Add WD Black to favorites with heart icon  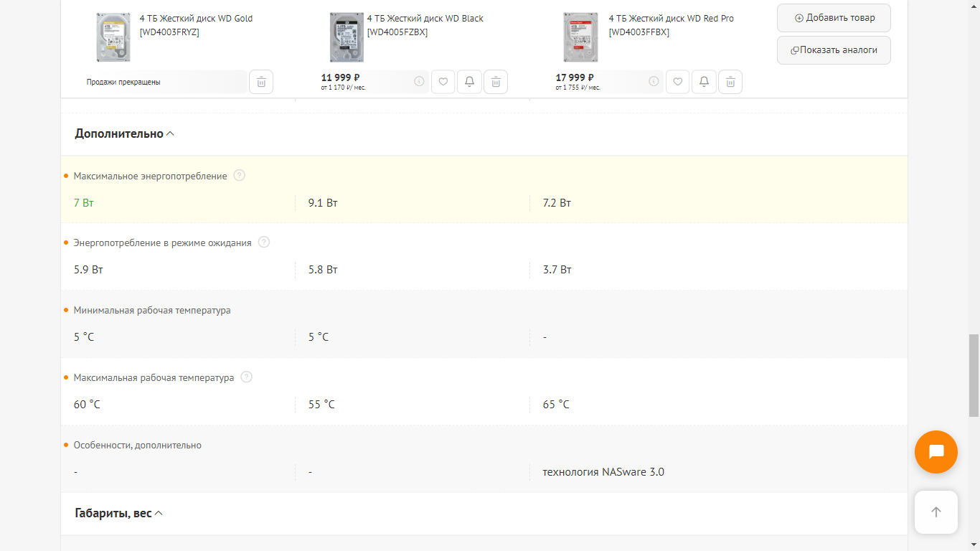tap(443, 82)
